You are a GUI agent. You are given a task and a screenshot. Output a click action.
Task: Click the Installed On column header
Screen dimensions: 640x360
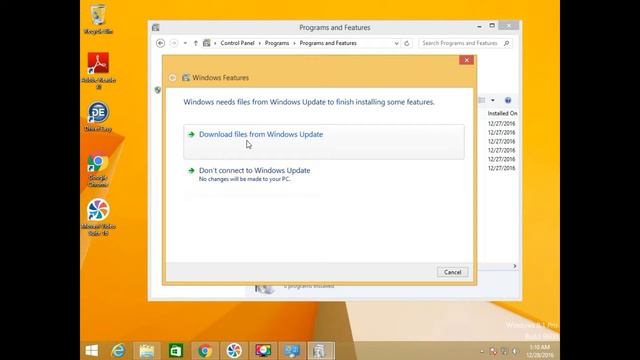pos(502,113)
